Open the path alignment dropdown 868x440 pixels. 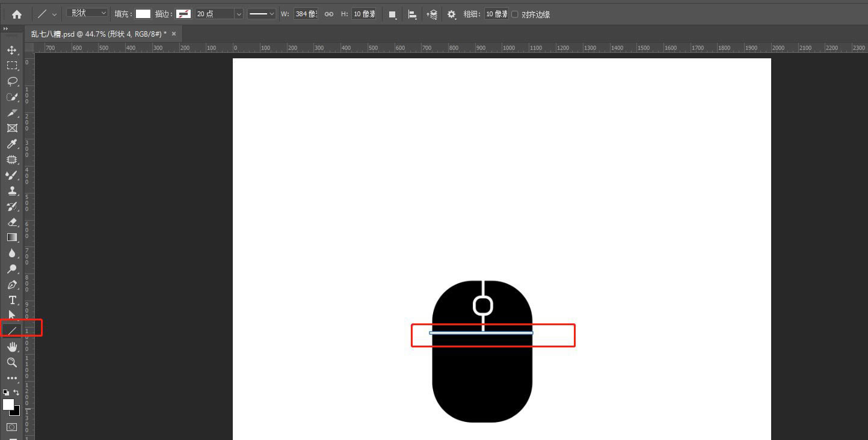pos(413,14)
